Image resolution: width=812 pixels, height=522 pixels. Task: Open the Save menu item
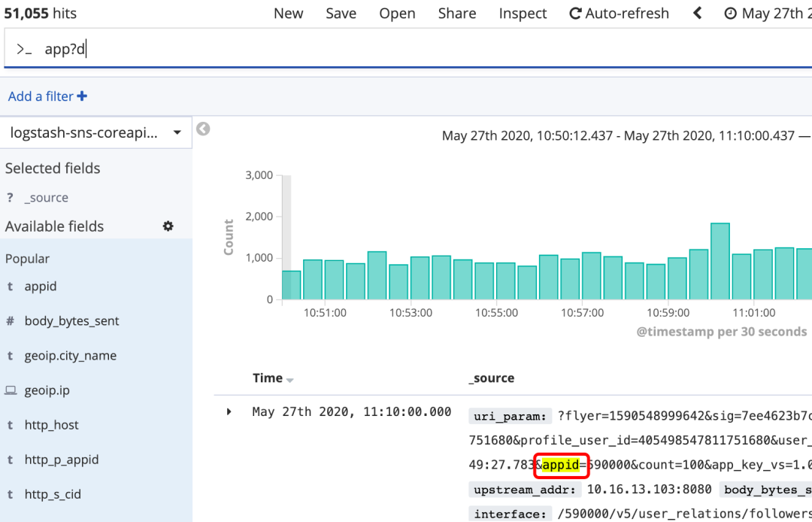click(341, 14)
